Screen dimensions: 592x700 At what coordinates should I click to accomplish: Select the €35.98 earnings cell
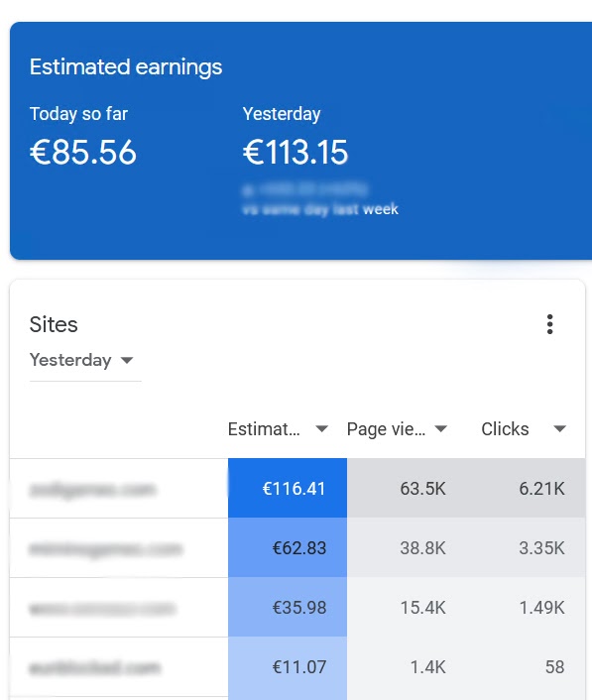pyautogui.click(x=288, y=607)
